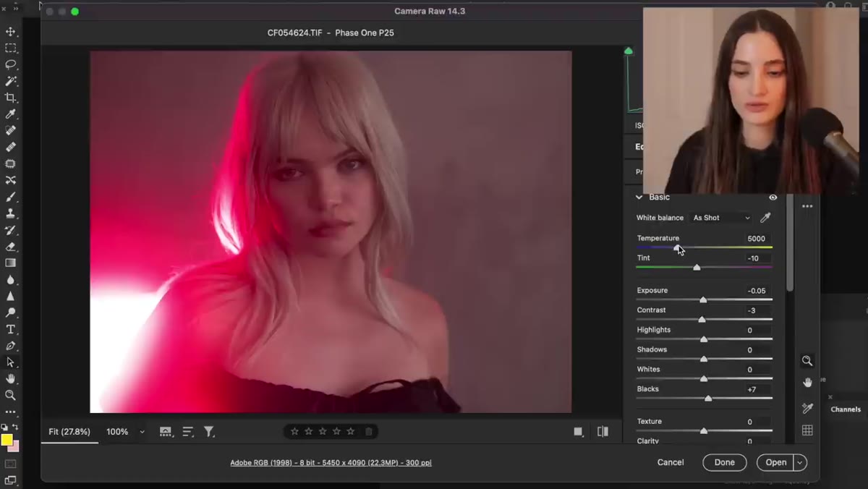The width and height of the screenshot is (868, 489).
Task: Select the Eyedropper tool in Photoshop toolbar
Action: click(x=11, y=114)
